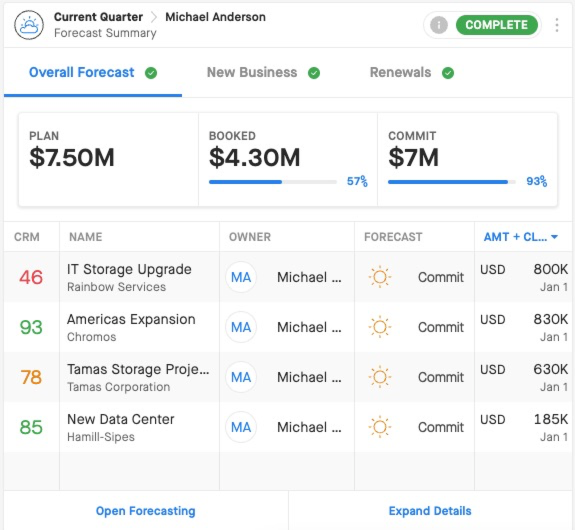Click the forecast weather logo icon
Screen dimensions: 575x530
[29, 25]
